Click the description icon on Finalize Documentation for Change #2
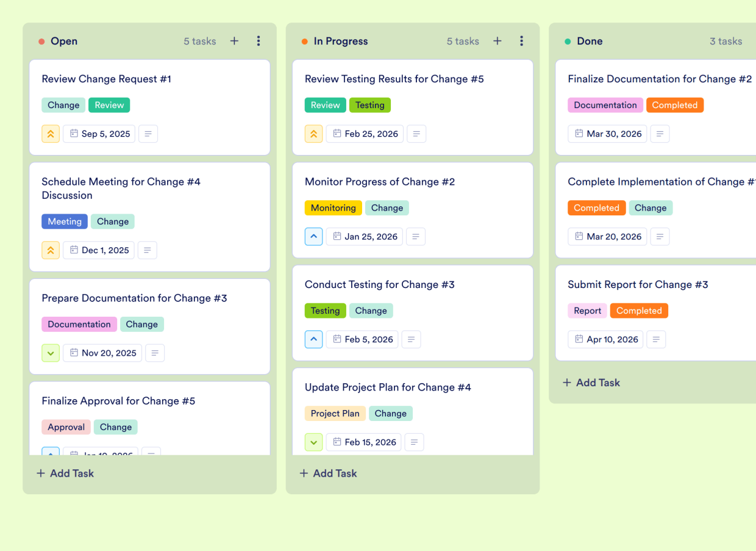 click(660, 134)
